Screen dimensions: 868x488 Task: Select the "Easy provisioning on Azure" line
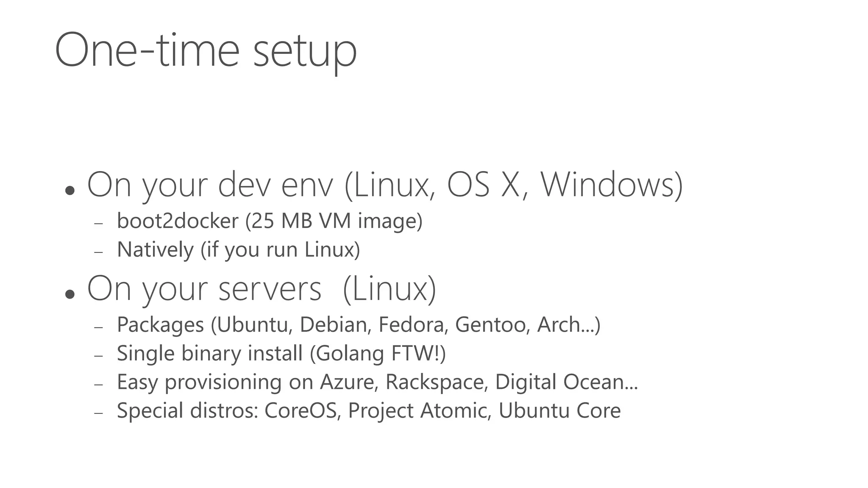(377, 383)
